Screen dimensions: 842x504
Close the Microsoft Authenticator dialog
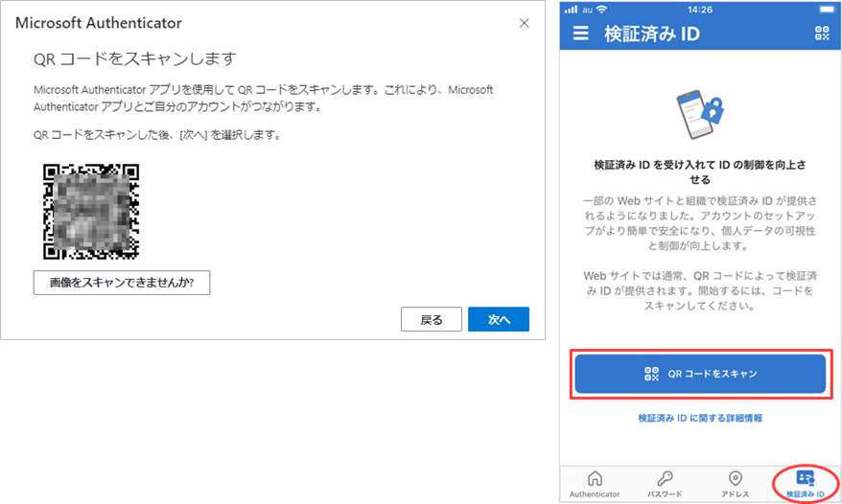point(525,23)
